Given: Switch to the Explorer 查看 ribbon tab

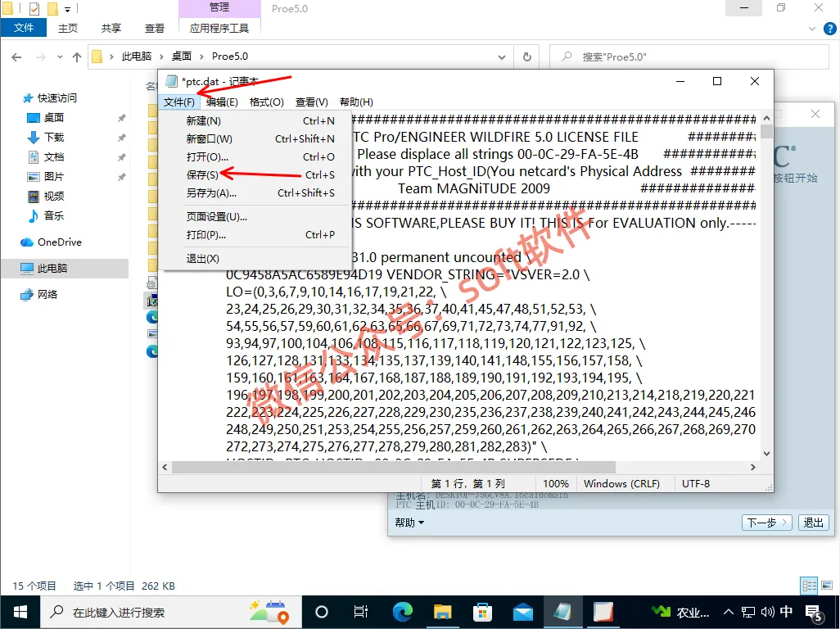Looking at the screenshot, I should (x=154, y=28).
